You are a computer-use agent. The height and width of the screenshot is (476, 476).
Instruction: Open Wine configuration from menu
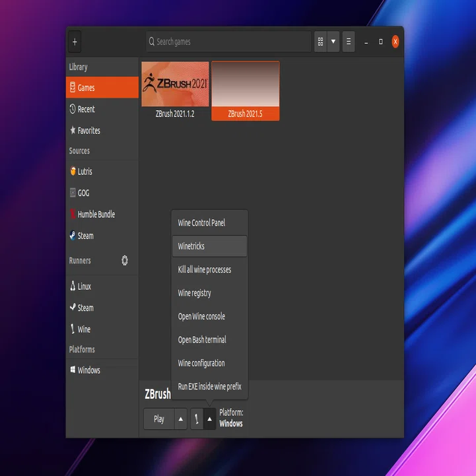(209, 363)
